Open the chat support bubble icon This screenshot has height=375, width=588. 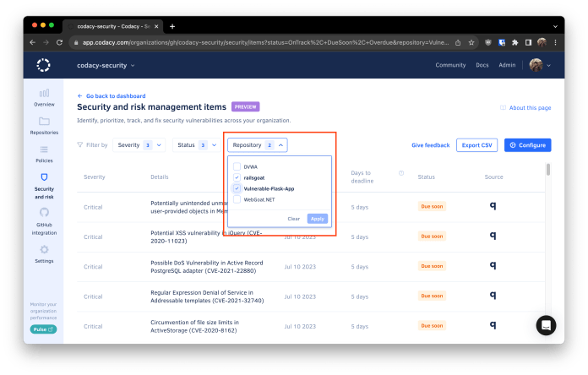546,325
